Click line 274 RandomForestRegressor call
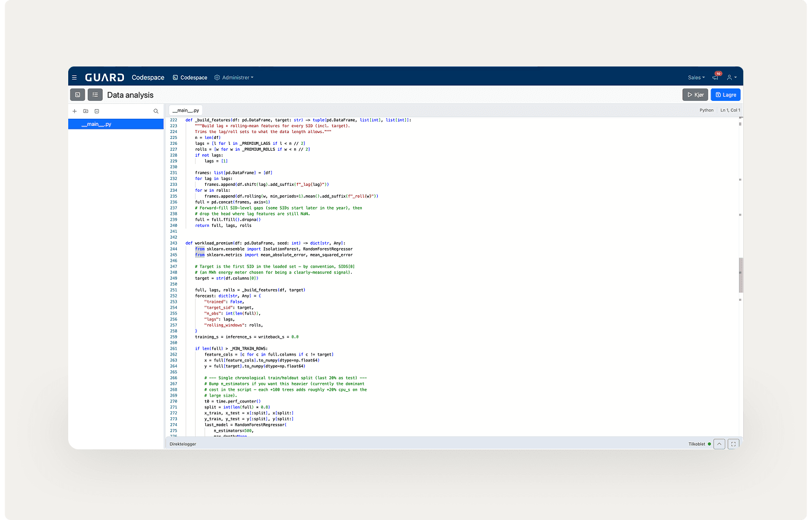The image size is (812, 520). coord(245,424)
